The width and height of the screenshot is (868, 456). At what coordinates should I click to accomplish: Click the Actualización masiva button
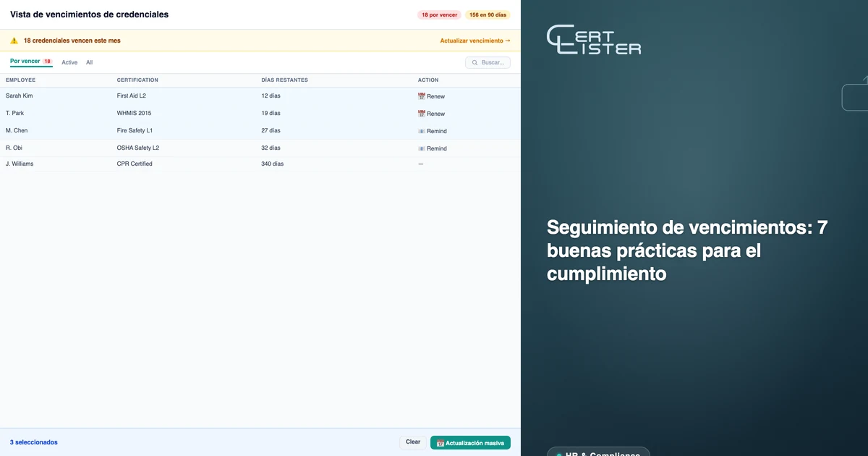coord(470,442)
